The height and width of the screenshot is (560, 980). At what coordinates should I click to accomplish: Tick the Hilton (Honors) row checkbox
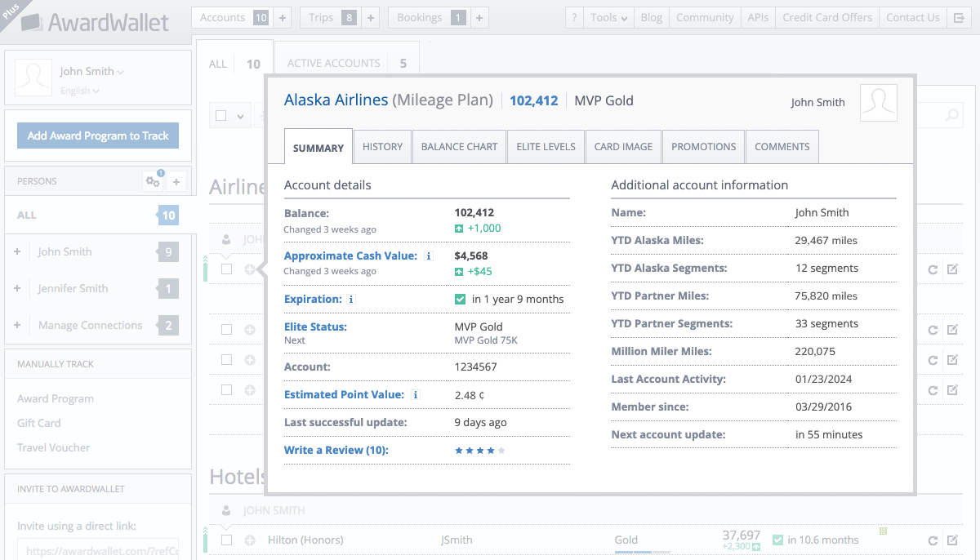pos(227,540)
